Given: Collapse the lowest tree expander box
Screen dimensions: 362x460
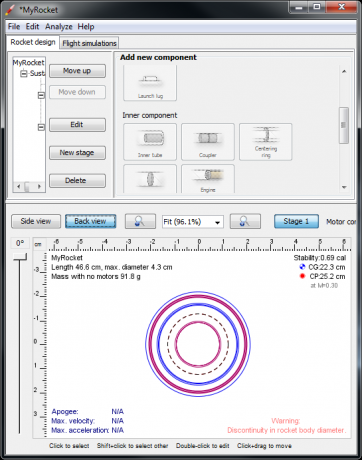Looking at the screenshot, I should 41,127.
